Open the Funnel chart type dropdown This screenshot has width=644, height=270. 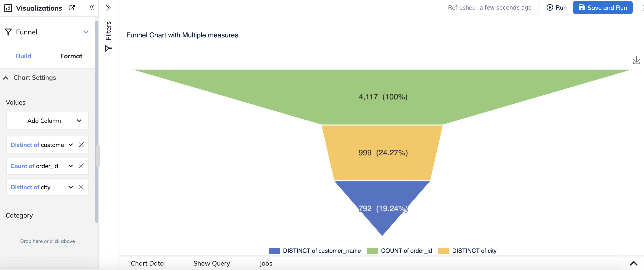86,32
